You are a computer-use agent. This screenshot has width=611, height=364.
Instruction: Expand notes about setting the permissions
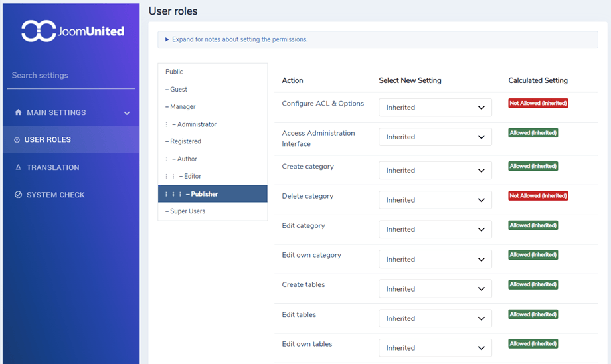[x=236, y=39]
